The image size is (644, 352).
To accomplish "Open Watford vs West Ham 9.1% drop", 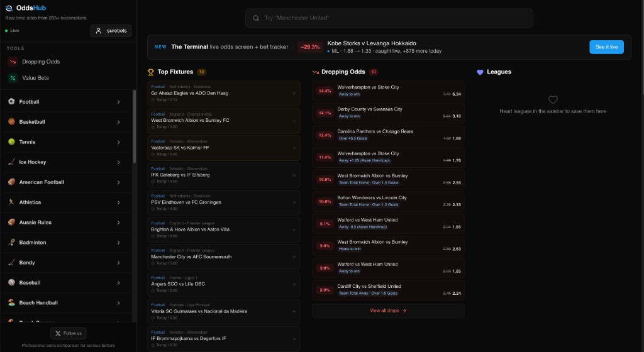I will [x=388, y=224].
